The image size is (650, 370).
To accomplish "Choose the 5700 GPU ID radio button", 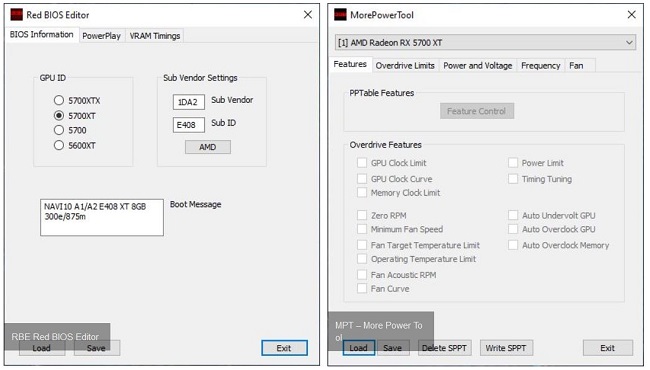I will (x=59, y=130).
